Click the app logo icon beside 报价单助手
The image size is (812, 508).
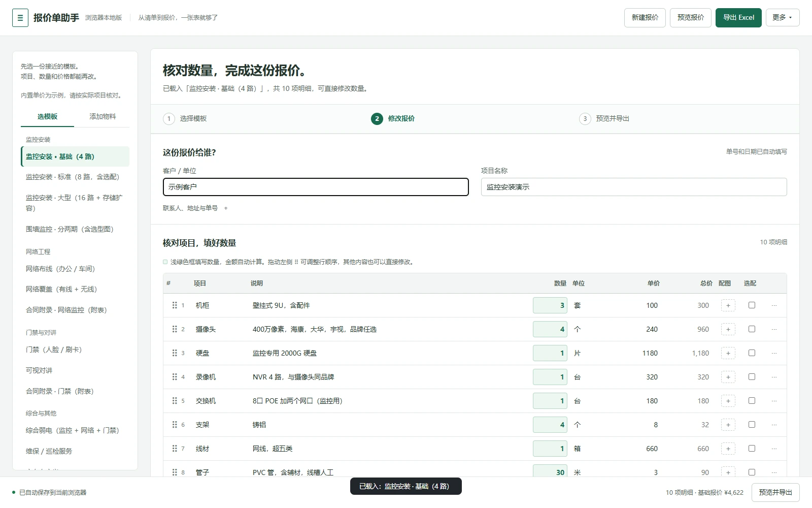[x=20, y=18]
